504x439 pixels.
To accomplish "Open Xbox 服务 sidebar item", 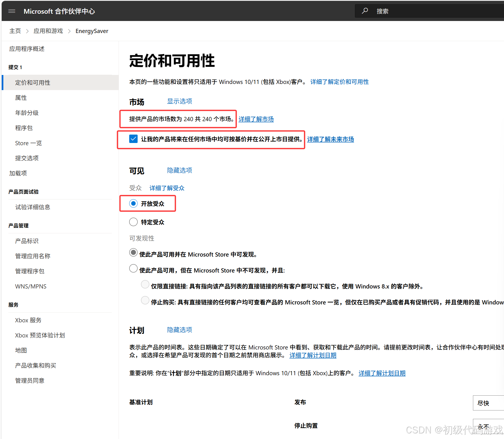I will click(28, 320).
